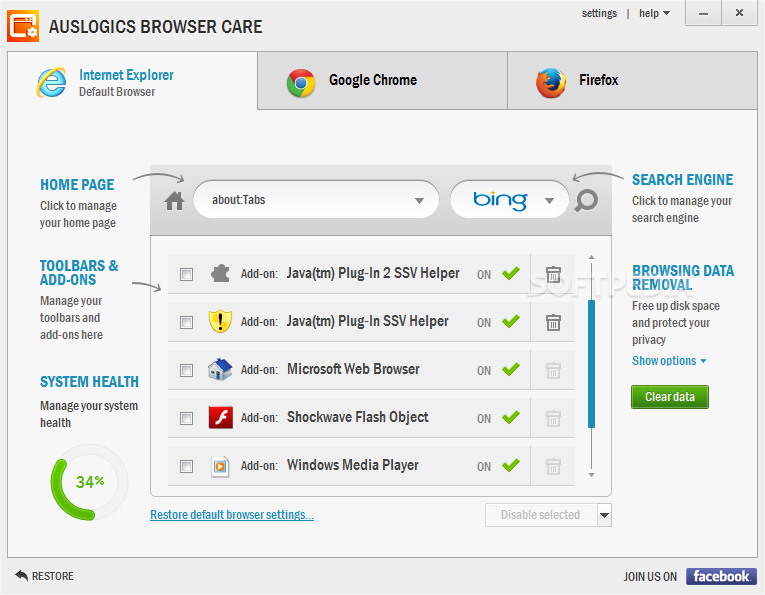Expand the Bing search engine dropdown arrow
The height and width of the screenshot is (595, 765).
(549, 200)
